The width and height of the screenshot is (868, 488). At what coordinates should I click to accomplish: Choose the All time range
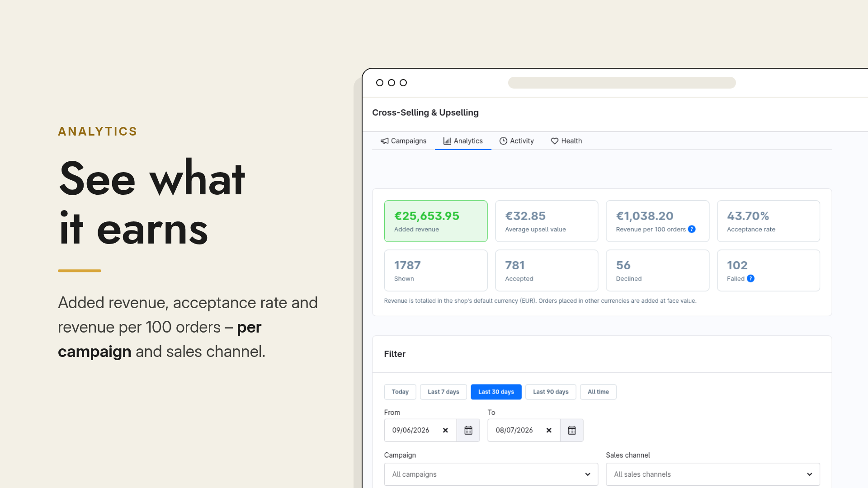tap(598, 392)
